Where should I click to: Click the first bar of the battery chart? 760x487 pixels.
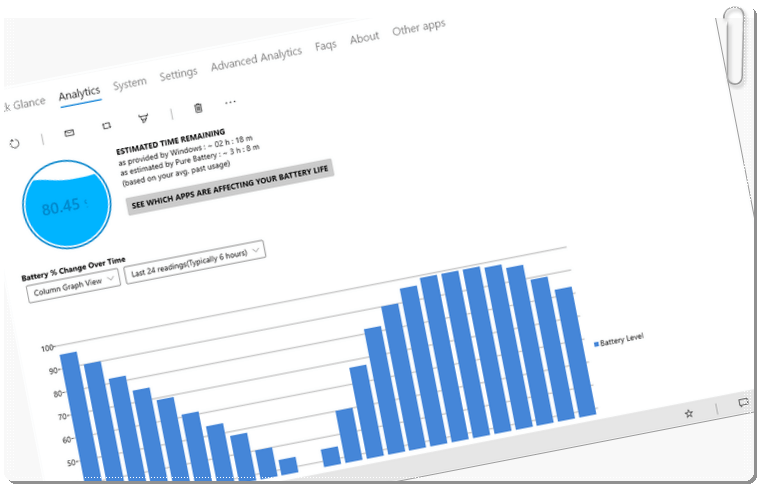(x=80, y=416)
